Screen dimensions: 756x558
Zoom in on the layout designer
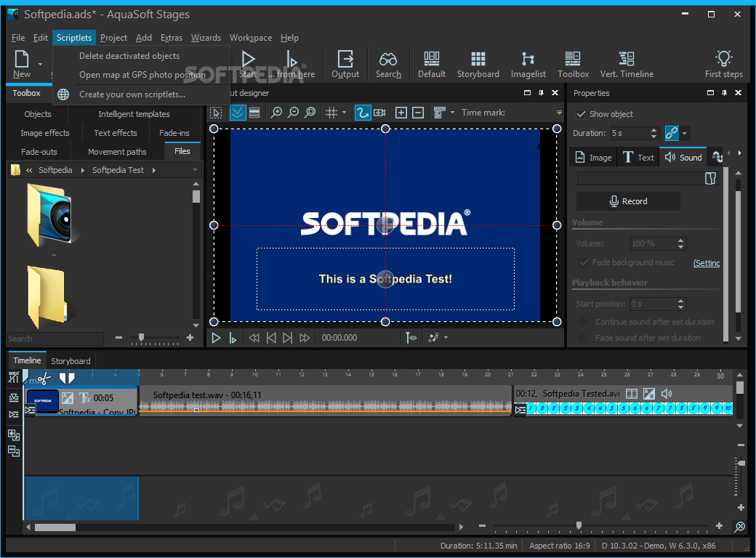click(x=276, y=113)
